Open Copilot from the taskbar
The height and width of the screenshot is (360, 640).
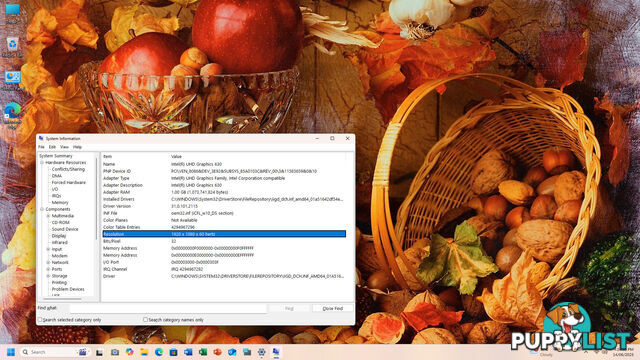click(129, 352)
